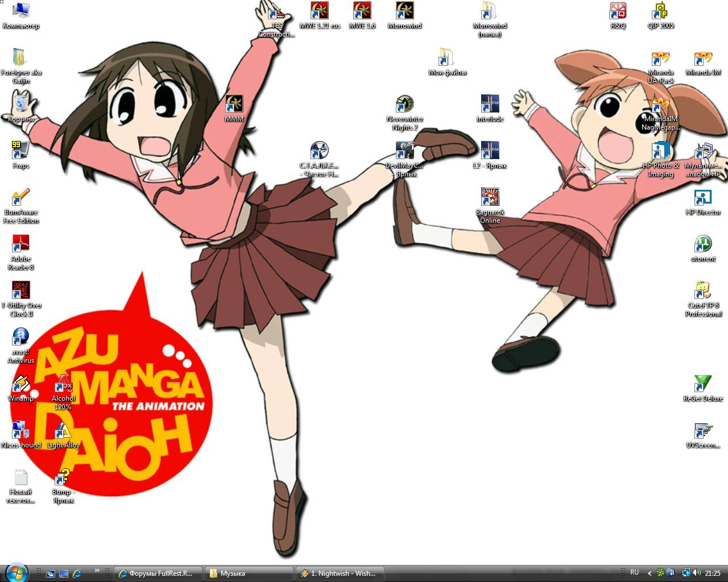728x582 pixels.
Task: Open the Мои файлы folder
Action: tap(447, 62)
